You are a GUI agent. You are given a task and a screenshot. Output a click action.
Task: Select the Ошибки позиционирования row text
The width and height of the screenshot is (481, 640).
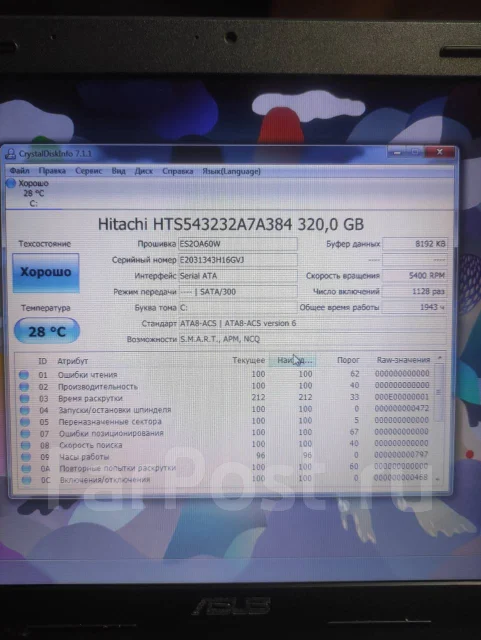coord(111,433)
